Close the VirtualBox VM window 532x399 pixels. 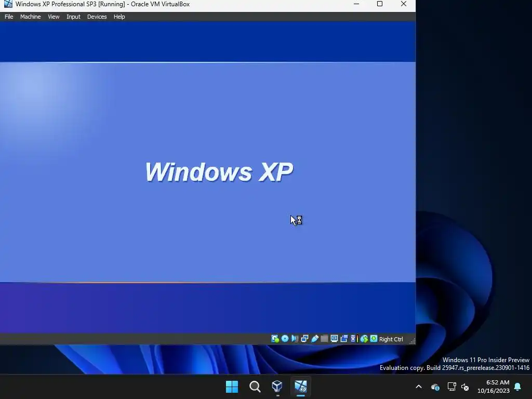click(x=403, y=4)
